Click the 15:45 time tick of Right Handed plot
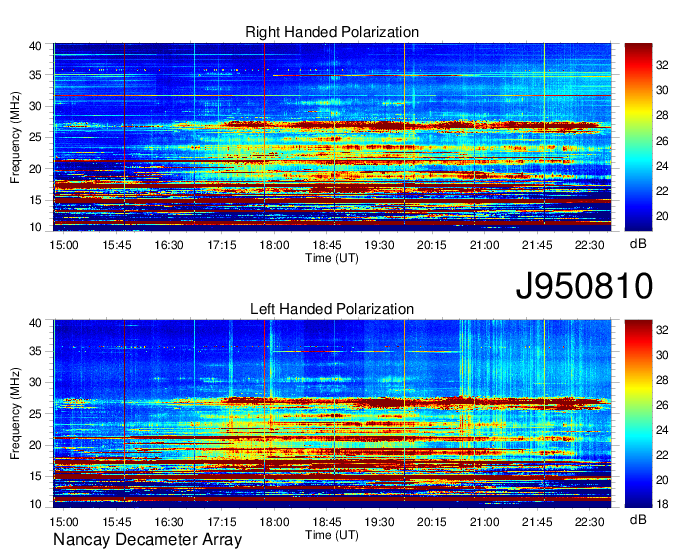Image resolution: width=680 pixels, height=552 pixels. (117, 245)
